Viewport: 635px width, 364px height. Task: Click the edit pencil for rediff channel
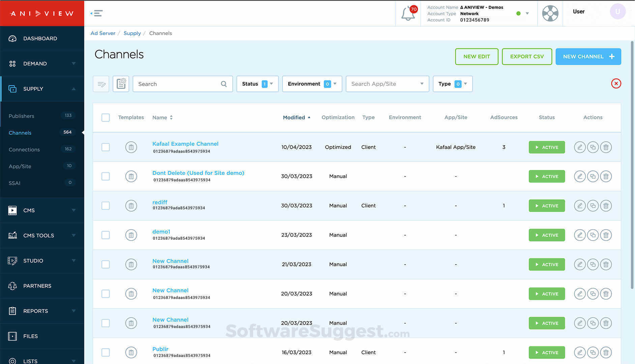click(580, 206)
